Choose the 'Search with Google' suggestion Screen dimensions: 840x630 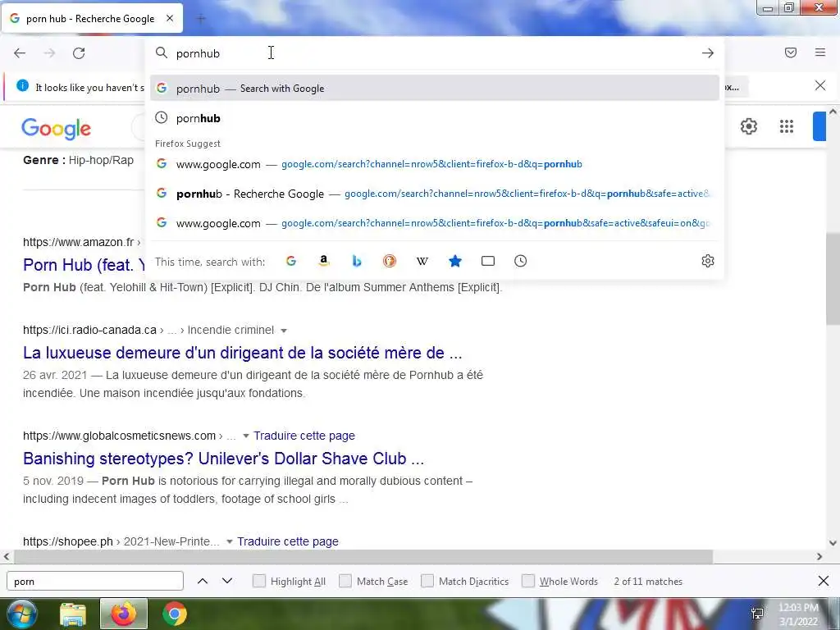tap(435, 89)
